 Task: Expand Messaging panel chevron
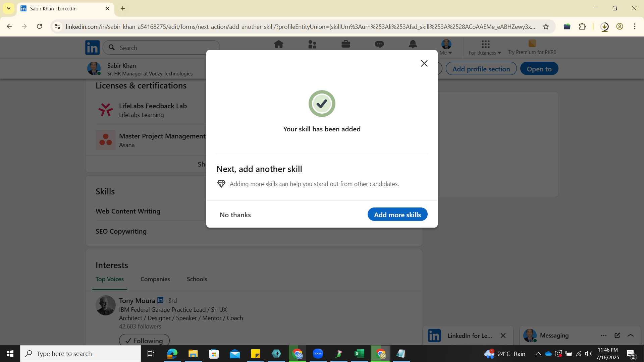click(631, 336)
